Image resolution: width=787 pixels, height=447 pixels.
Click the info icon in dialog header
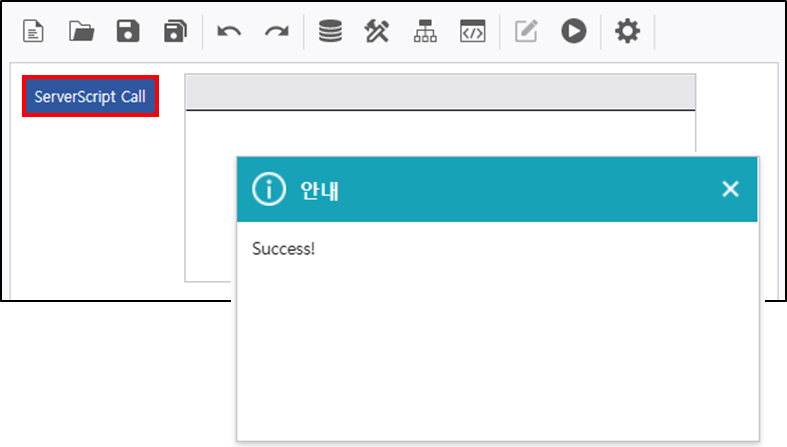coord(269,189)
